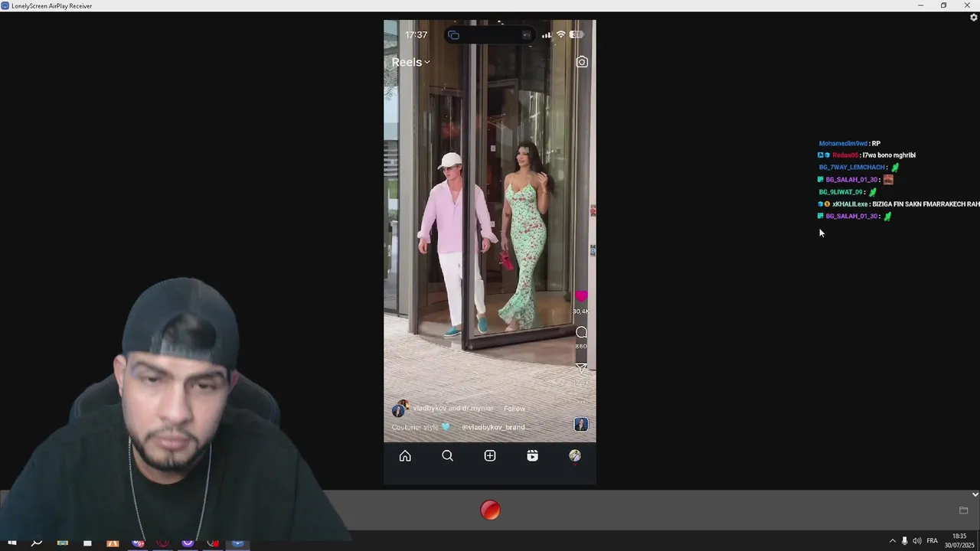The image size is (980, 551).
Task: Click username BG_9LIWAT_09 in chat
Action: point(841,192)
